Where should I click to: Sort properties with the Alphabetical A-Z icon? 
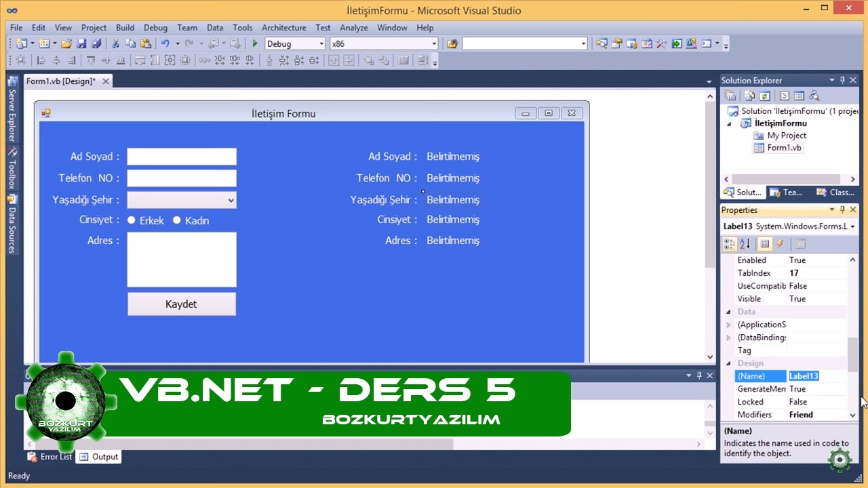point(745,244)
